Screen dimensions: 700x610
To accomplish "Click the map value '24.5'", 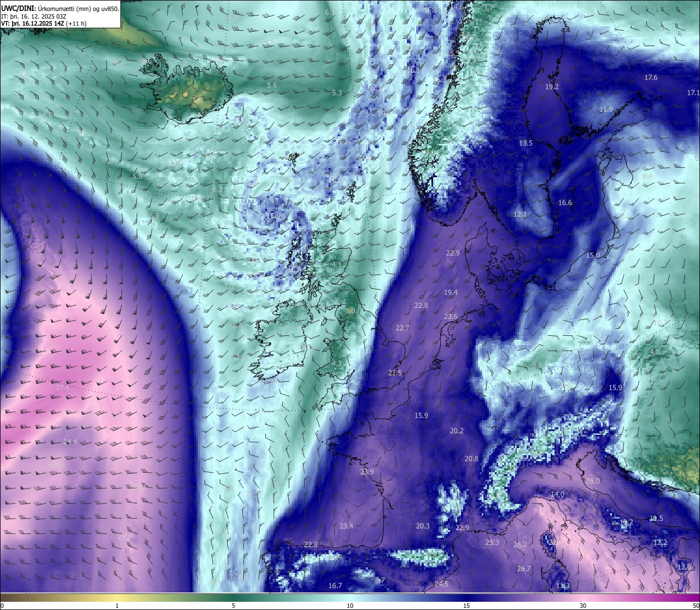I will 441,584.
